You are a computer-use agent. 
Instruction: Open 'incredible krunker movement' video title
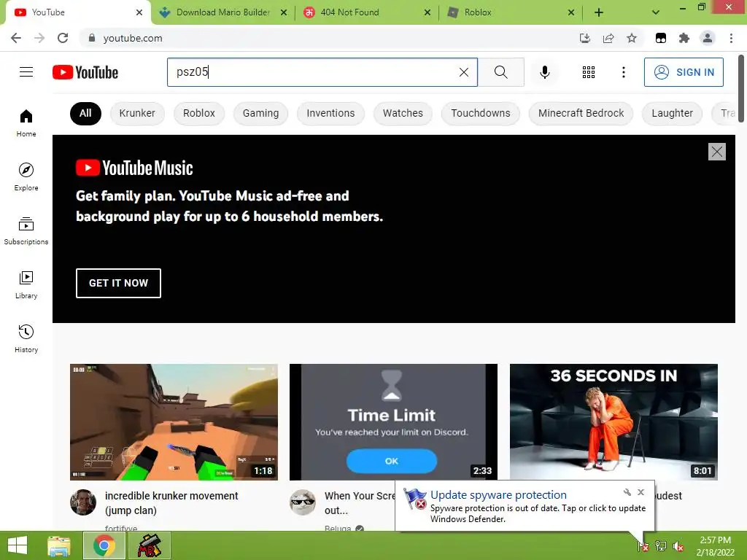(171, 503)
